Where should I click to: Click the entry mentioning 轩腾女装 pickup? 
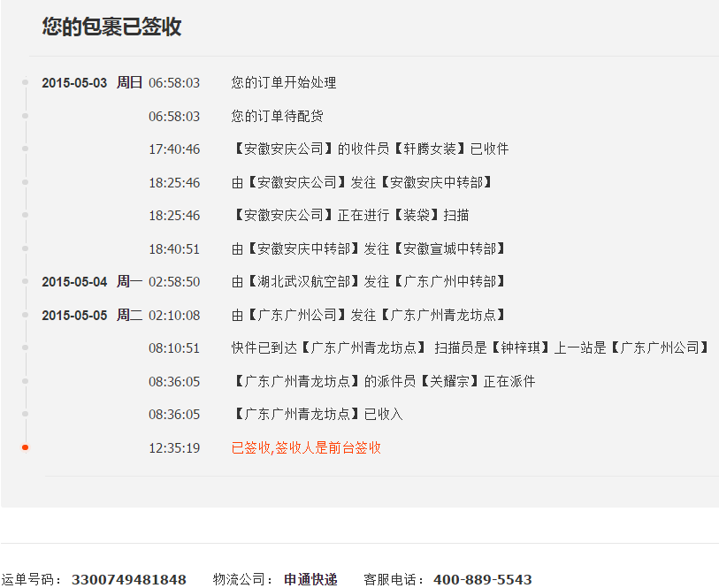tap(370, 149)
